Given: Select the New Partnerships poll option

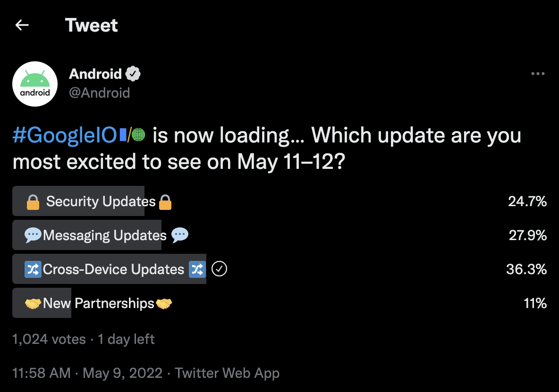Looking at the screenshot, I should pyautogui.click(x=98, y=303).
